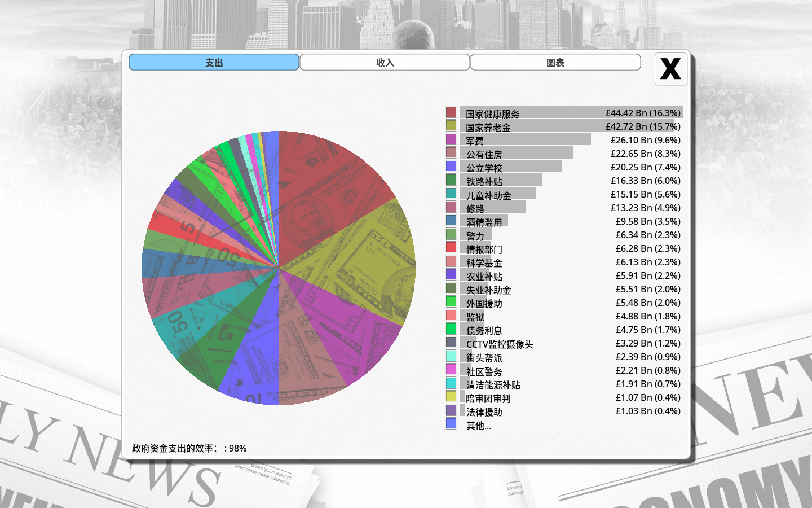Select the 儿童补助金 label
This screenshot has width=812, height=508.
click(488, 196)
